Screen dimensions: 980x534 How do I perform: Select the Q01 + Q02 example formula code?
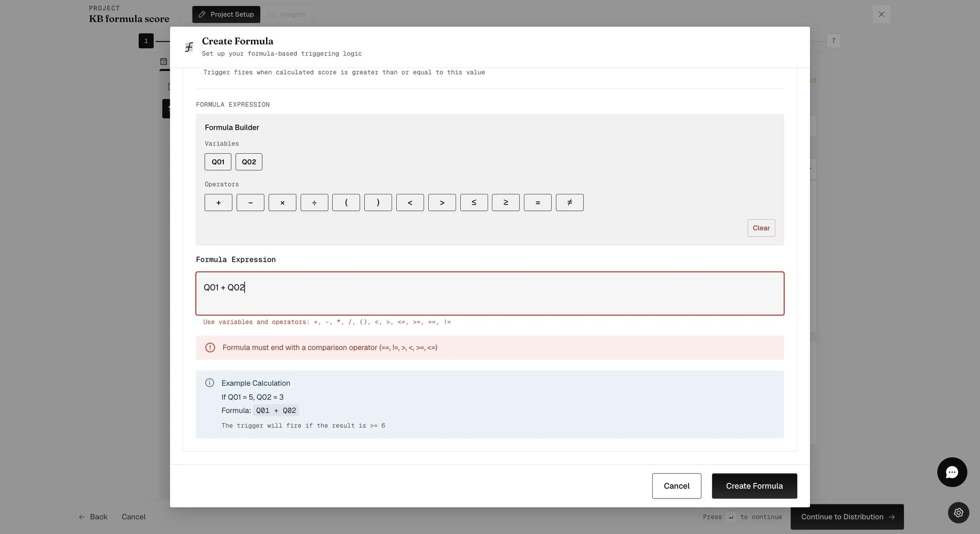[x=276, y=410]
